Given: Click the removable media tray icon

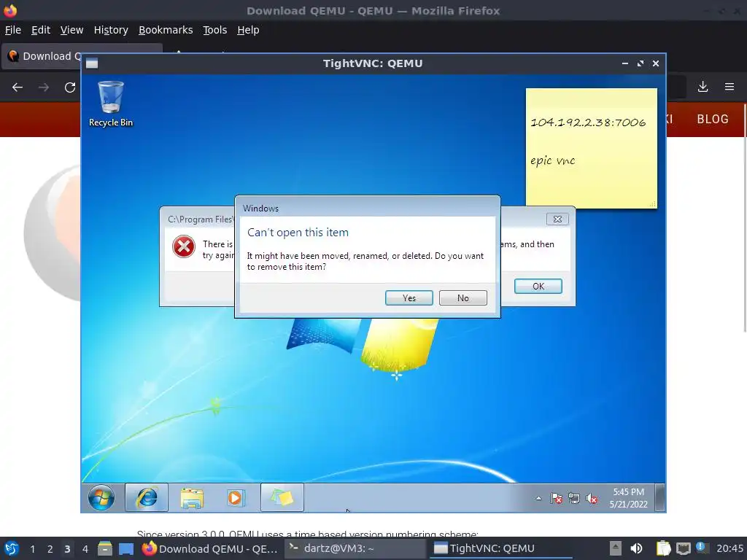Looking at the screenshot, I should (x=616, y=548).
